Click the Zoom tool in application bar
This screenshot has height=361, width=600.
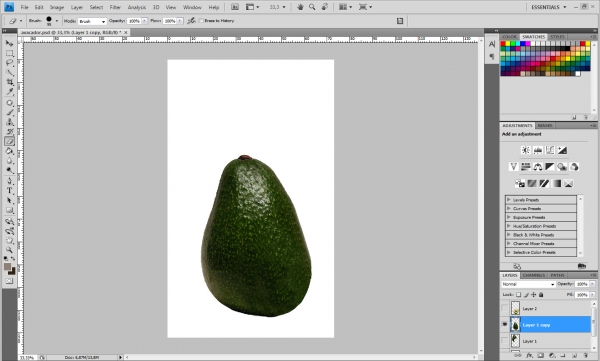pos(312,7)
